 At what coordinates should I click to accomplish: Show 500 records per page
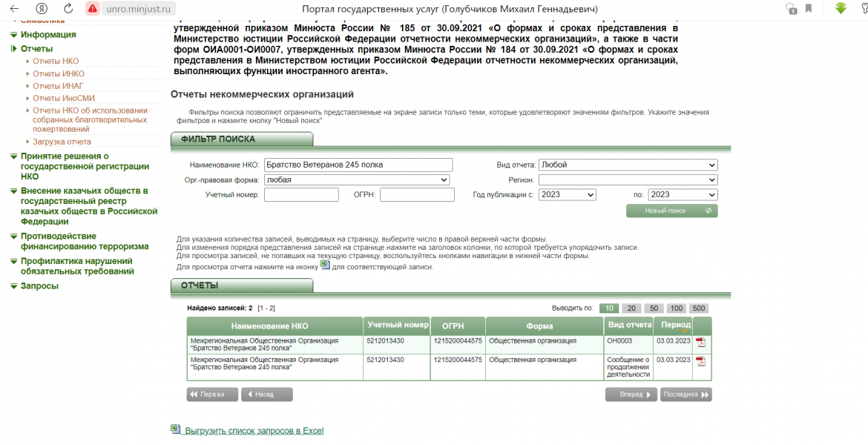point(699,309)
